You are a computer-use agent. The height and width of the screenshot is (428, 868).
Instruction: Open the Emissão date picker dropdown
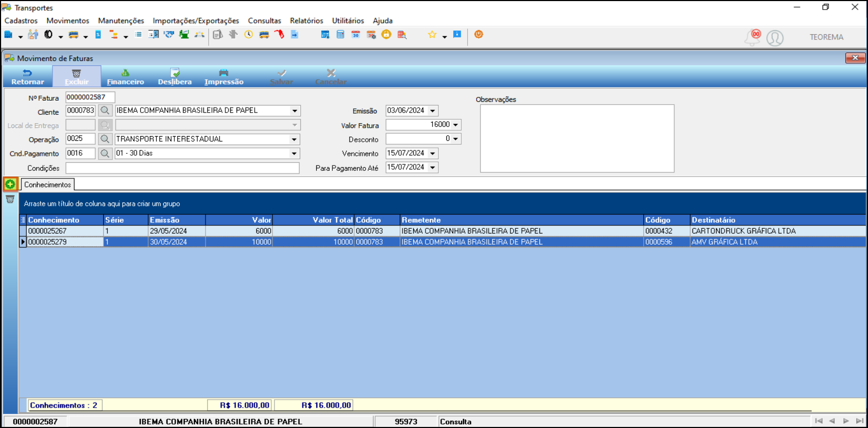point(432,110)
